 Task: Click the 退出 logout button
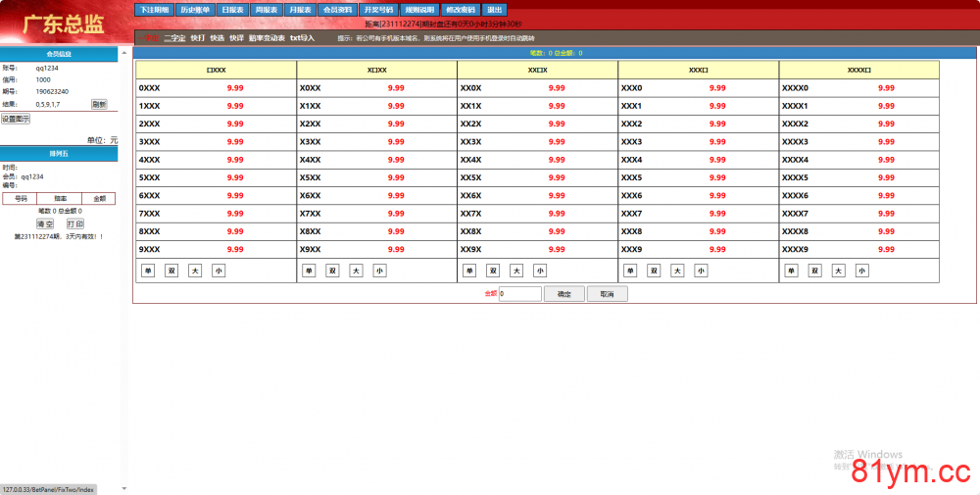(x=495, y=9)
